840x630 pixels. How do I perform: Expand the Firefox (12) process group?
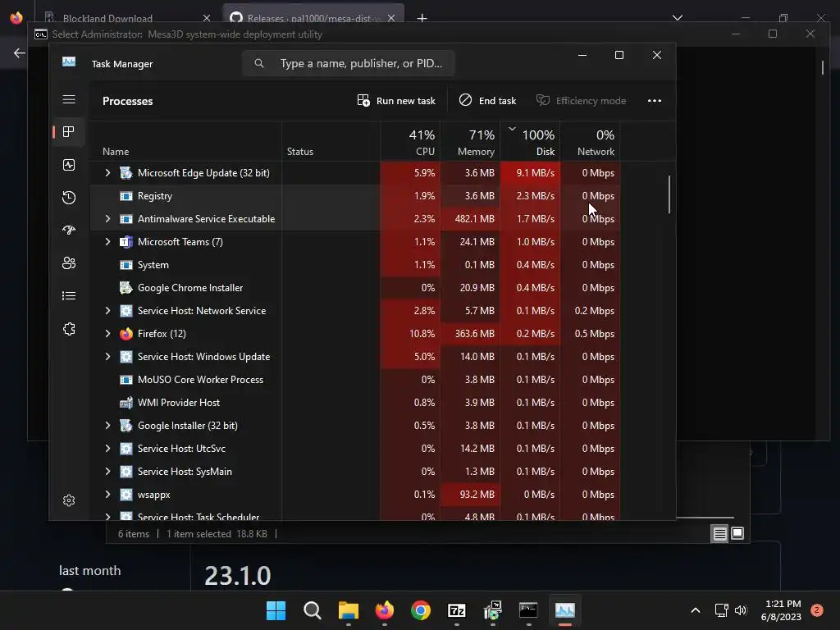click(107, 334)
